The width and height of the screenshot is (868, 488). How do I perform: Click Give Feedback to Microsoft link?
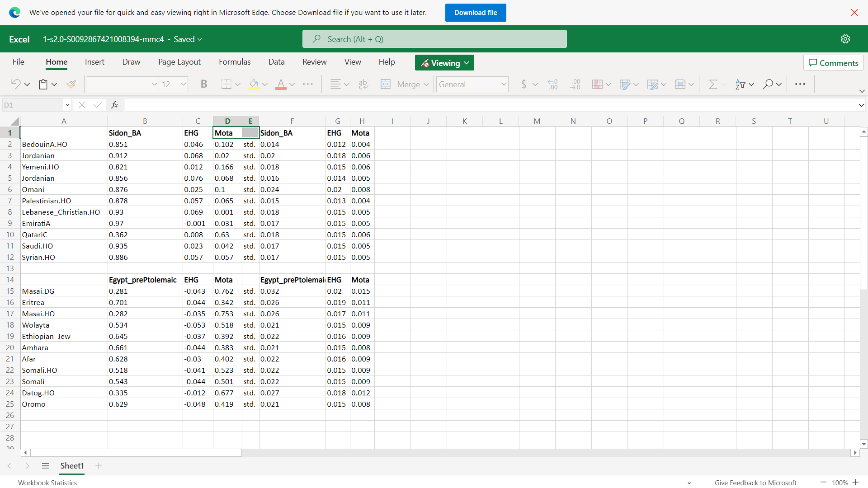(755, 483)
